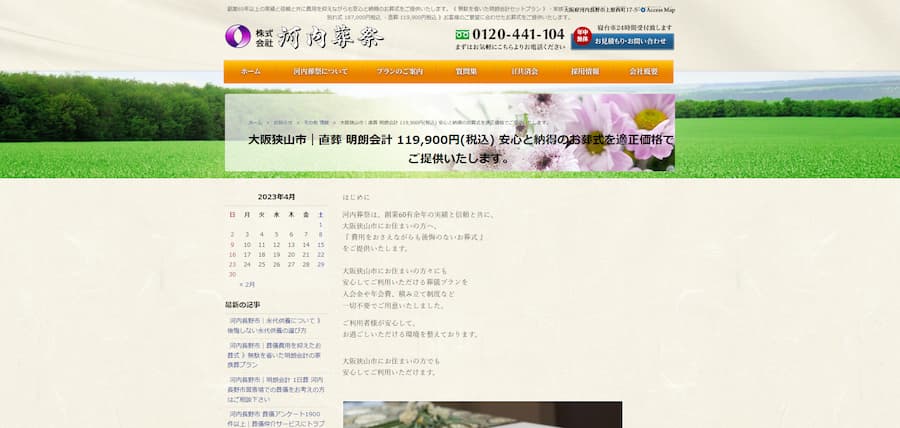Go to previous month « 2月 link
The width and height of the screenshot is (900, 428).
pyautogui.click(x=247, y=285)
